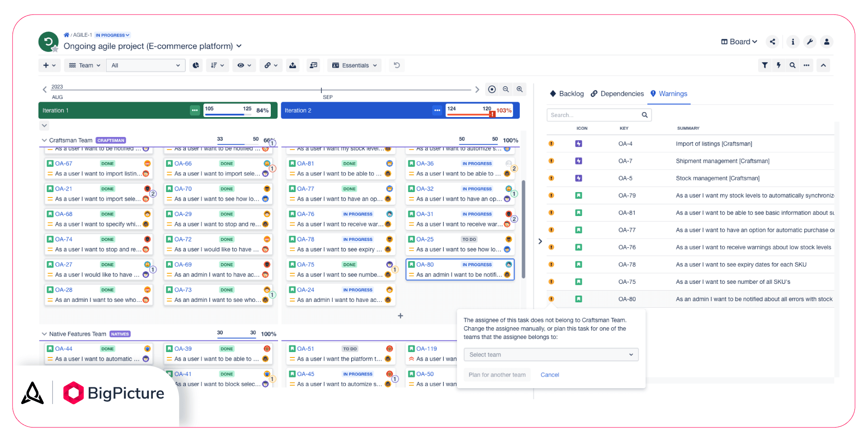This screenshot has height=442, width=868.
Task: Click Plan for another team button
Action: point(497,375)
